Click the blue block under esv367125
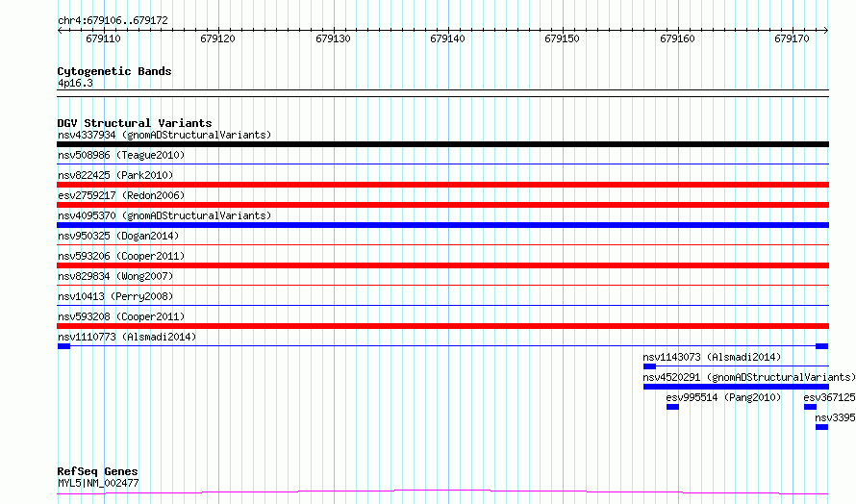 810,407
